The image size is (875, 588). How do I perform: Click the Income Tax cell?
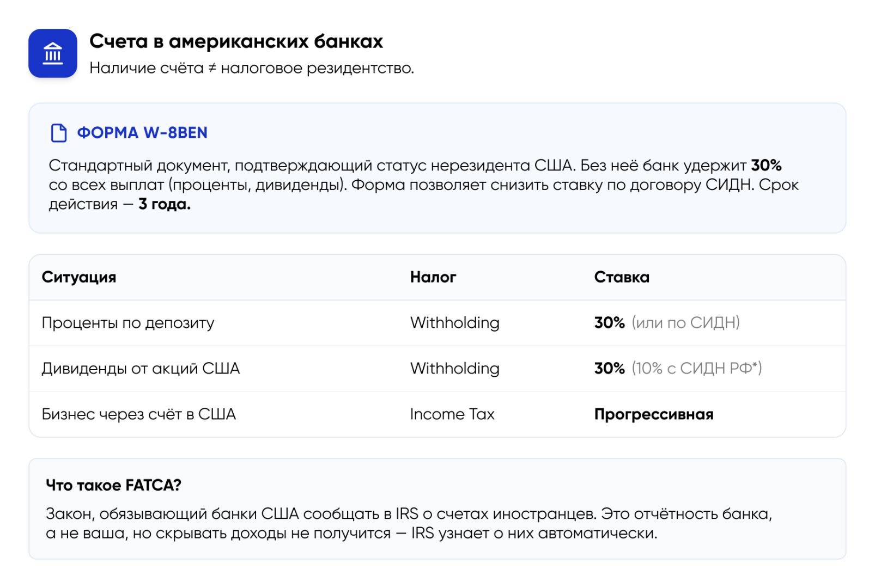(452, 414)
